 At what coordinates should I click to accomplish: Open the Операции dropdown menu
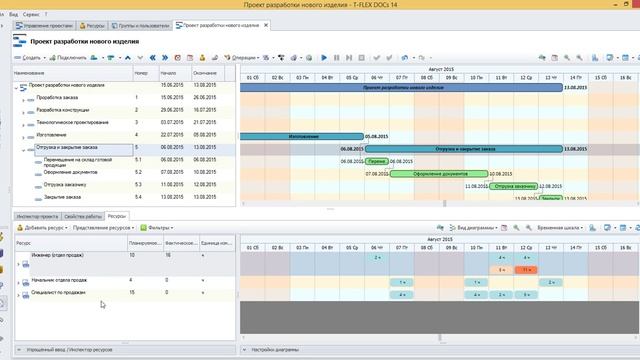[x=242, y=58]
